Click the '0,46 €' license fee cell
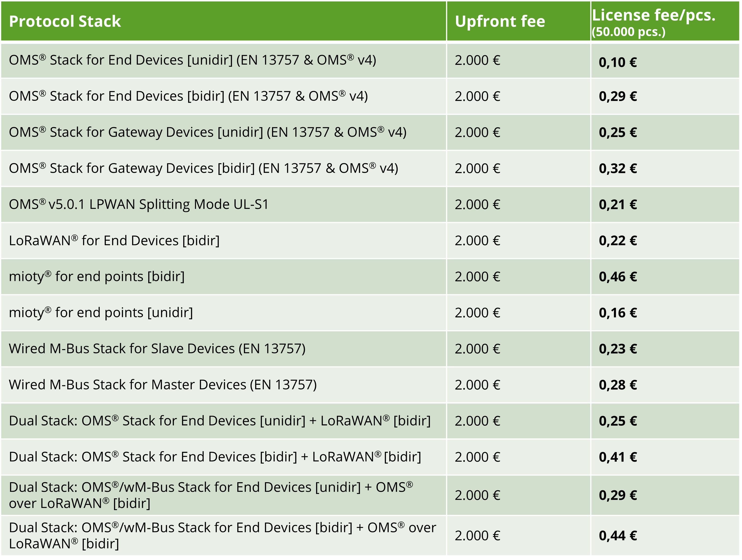 (618, 277)
